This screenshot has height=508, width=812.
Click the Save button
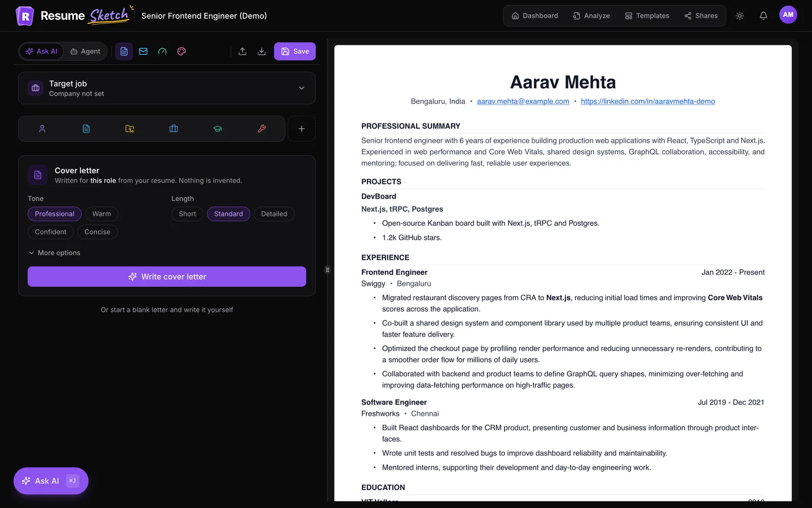point(295,51)
